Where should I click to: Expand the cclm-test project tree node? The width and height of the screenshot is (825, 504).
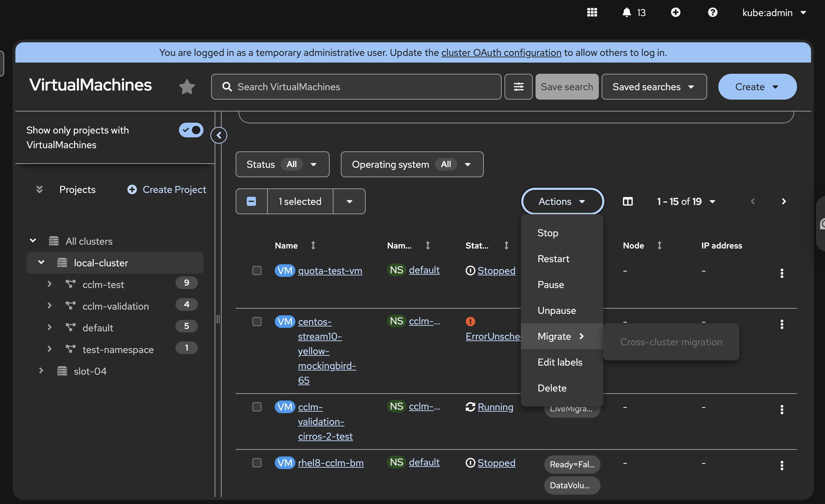pyautogui.click(x=49, y=284)
